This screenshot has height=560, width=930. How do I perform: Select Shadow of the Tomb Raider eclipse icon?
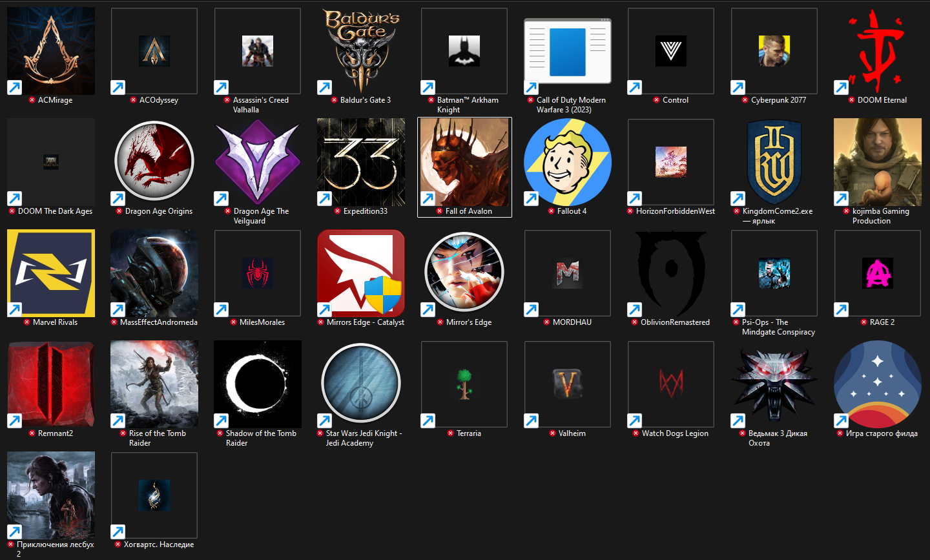point(258,384)
